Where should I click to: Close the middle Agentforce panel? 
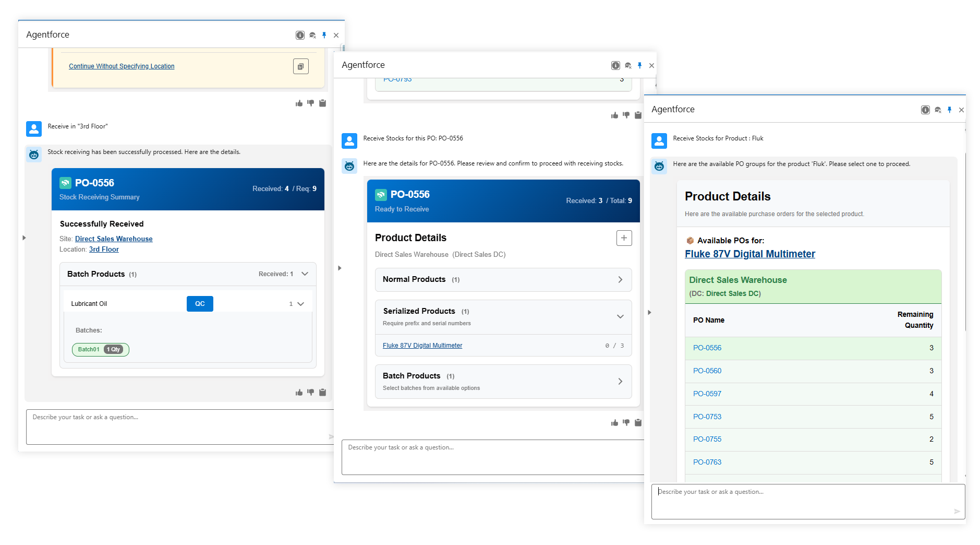point(651,66)
